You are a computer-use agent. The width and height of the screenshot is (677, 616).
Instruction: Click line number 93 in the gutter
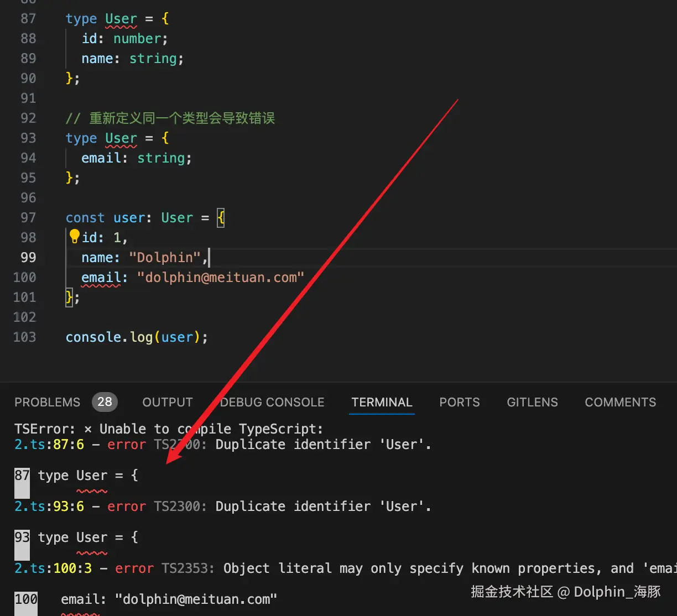(28, 138)
